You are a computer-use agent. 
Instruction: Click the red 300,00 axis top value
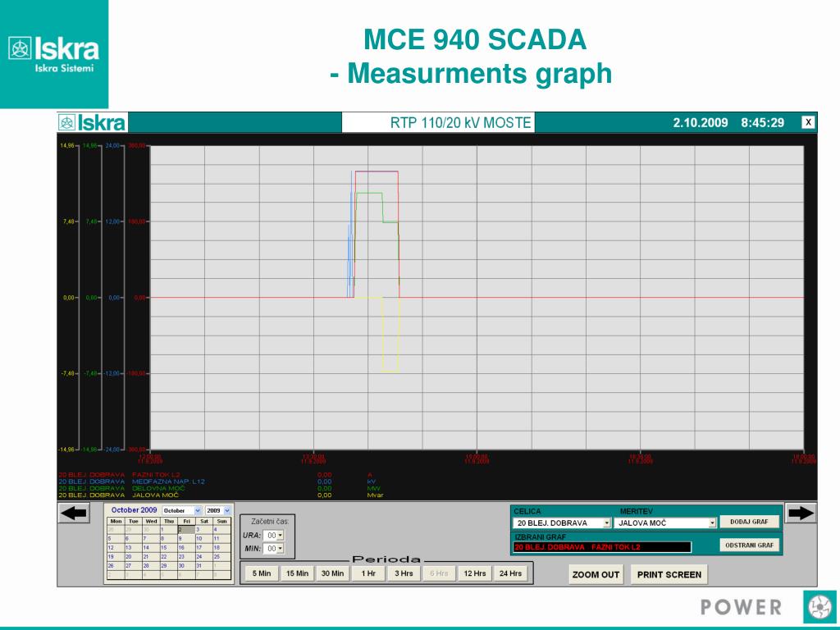coord(137,146)
